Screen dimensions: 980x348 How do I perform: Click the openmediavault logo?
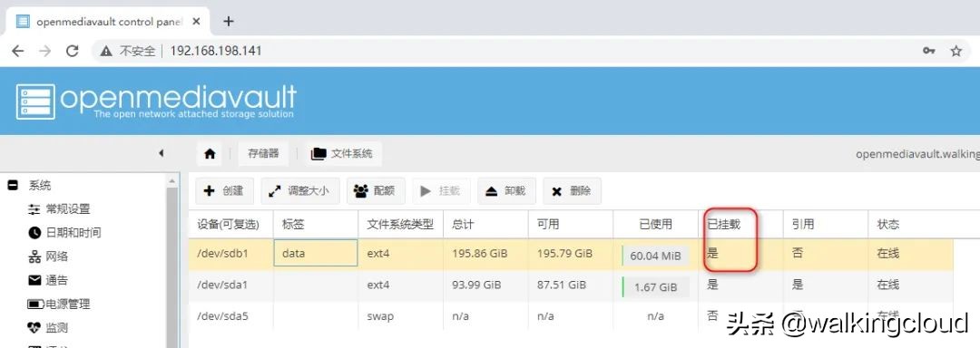[156, 101]
